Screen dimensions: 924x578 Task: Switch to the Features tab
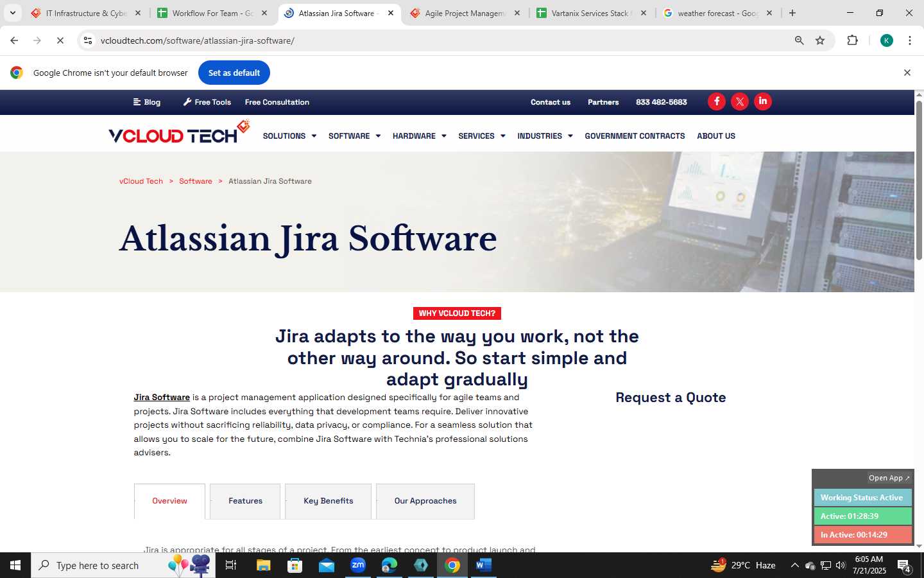click(245, 501)
